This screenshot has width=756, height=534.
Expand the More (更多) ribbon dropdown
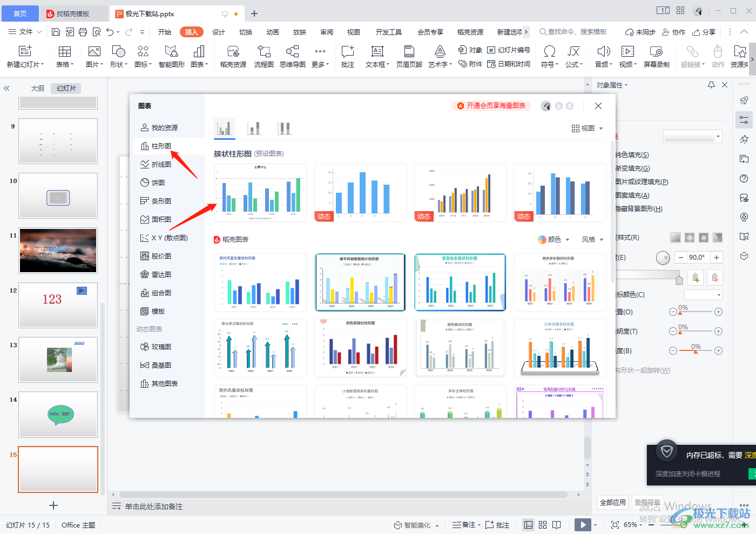pos(320,57)
